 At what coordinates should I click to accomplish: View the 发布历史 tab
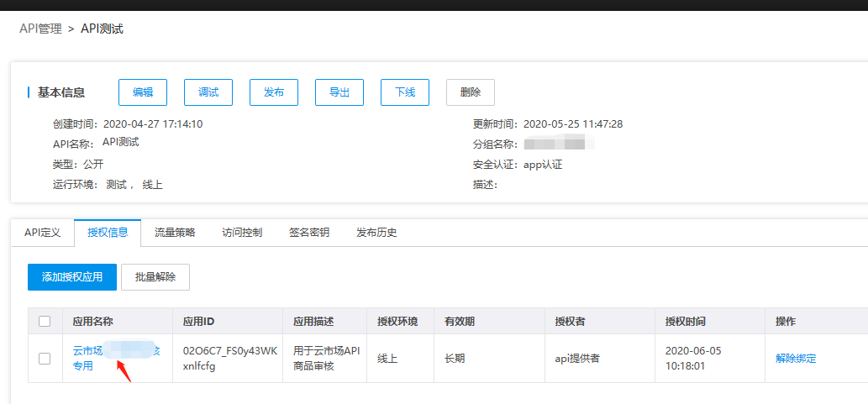pos(376,233)
